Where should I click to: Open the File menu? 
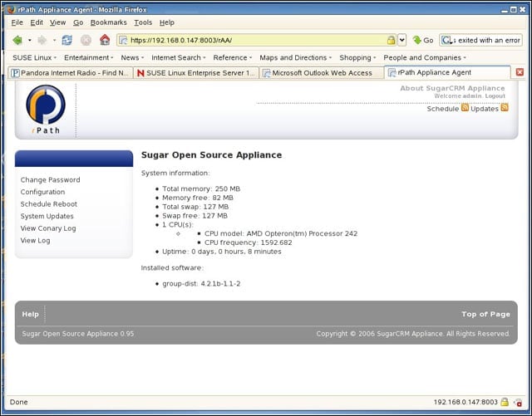click(x=17, y=22)
